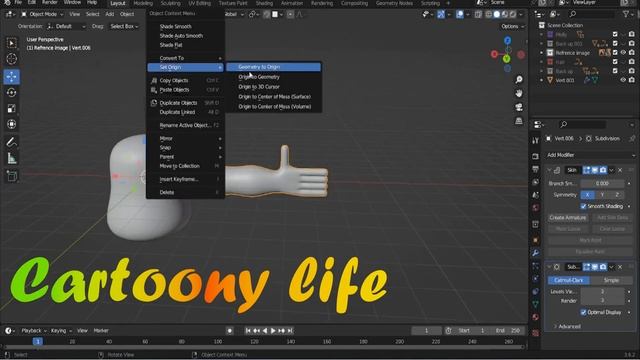The image size is (640, 360).
Task: Open the Modifier properties wrench tab
Action: 536,253
